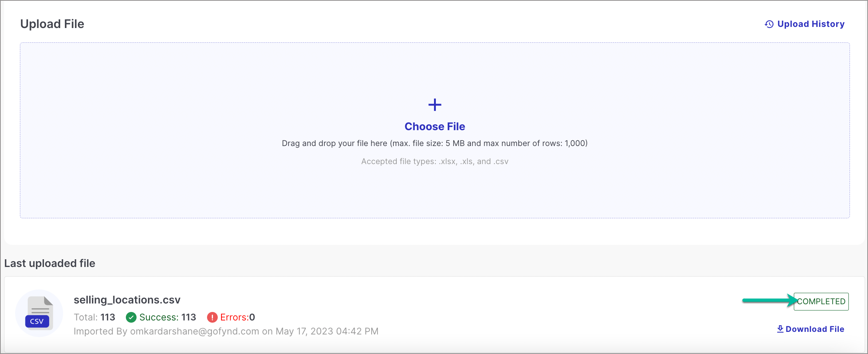This screenshot has width=868, height=354.
Task: Click the Total: 113 count
Action: pyautogui.click(x=94, y=317)
